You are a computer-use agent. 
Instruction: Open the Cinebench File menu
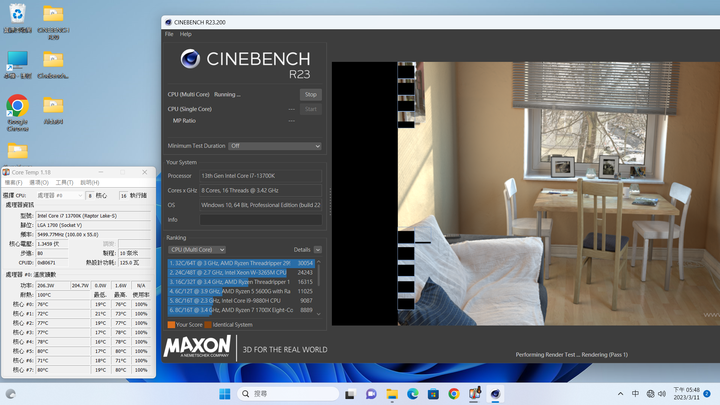pyautogui.click(x=169, y=34)
